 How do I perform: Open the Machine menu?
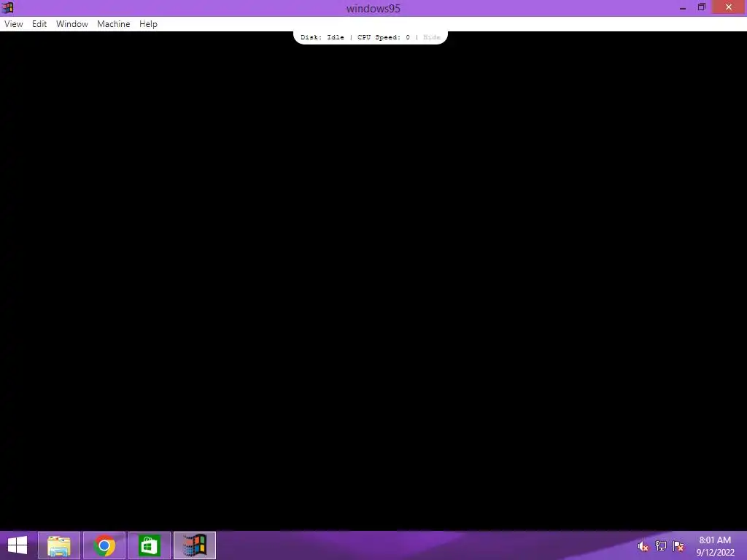click(113, 24)
